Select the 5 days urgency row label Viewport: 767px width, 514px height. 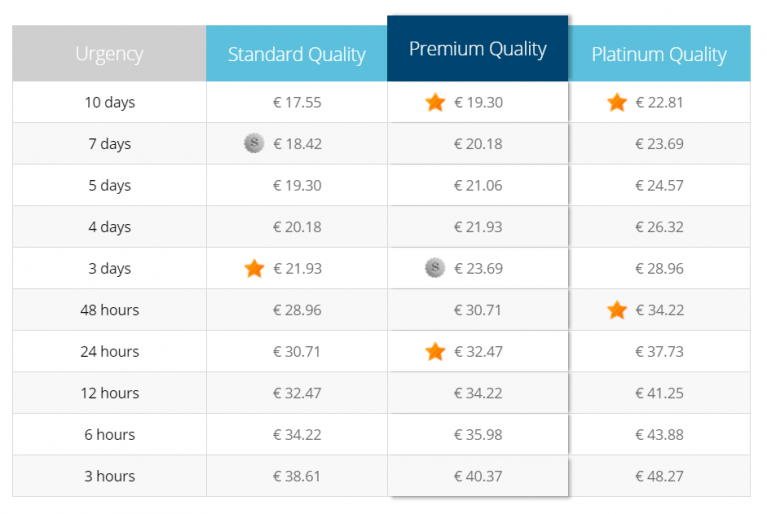tap(109, 185)
